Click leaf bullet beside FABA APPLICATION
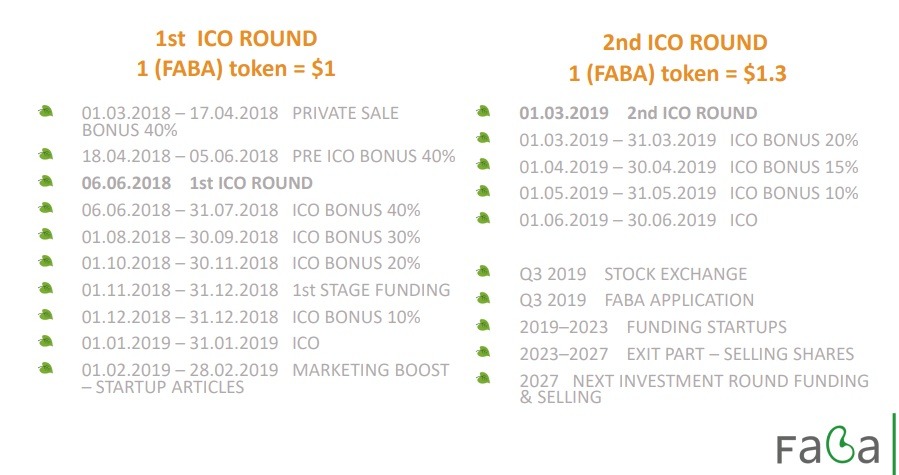This screenshot has height=475, width=899. [484, 298]
